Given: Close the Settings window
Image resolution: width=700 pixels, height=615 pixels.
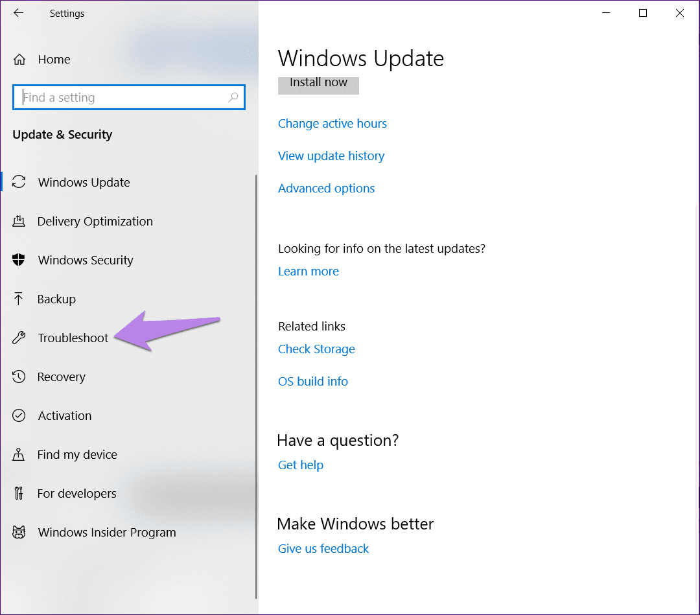Looking at the screenshot, I should coord(679,13).
